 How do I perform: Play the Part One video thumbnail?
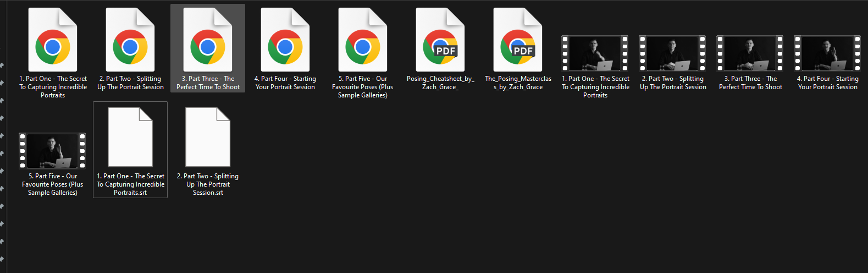(x=595, y=53)
